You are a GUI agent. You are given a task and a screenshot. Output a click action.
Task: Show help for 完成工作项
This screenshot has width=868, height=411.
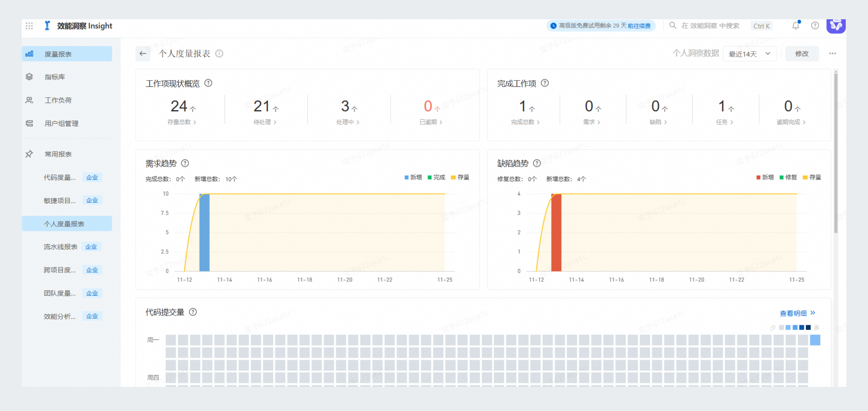click(545, 83)
